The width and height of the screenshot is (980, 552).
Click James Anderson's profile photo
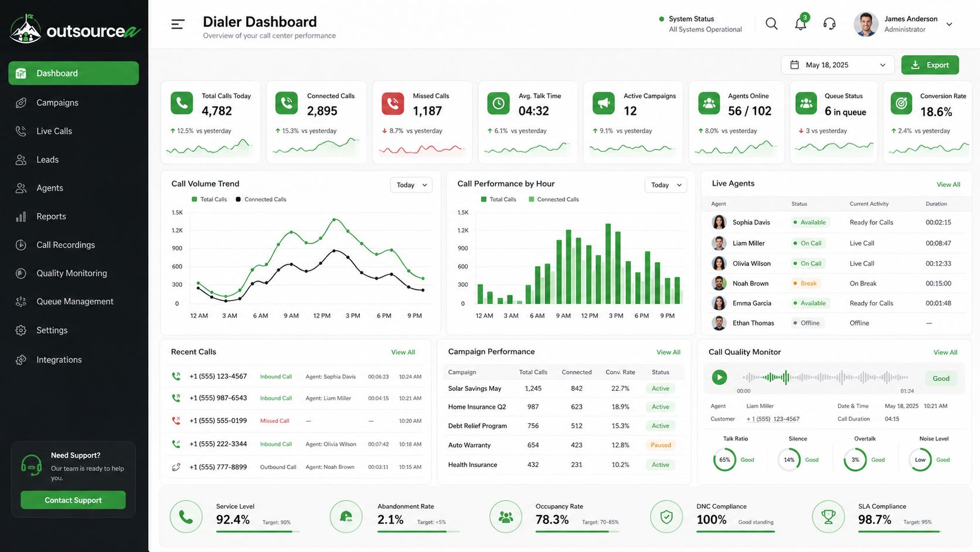tap(866, 24)
